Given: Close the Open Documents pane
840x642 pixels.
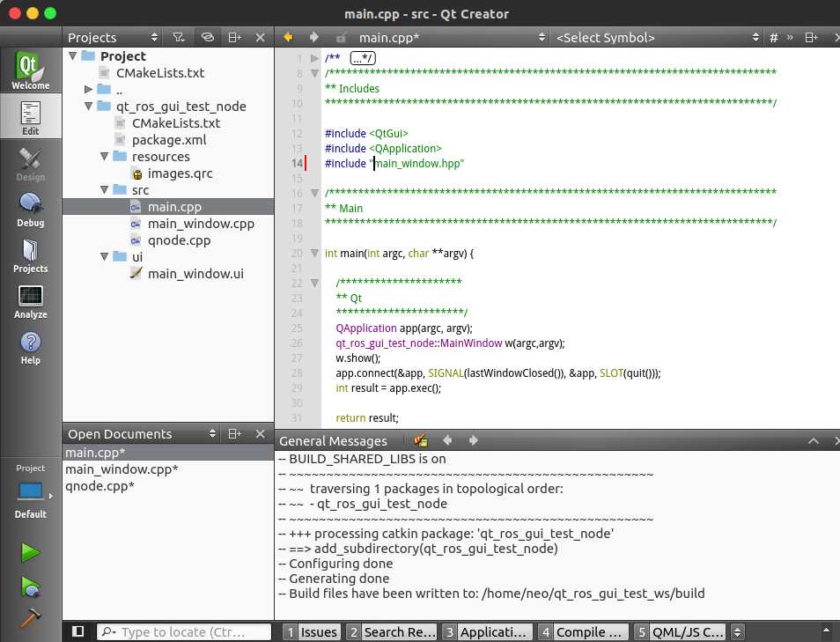Looking at the screenshot, I should (x=261, y=433).
